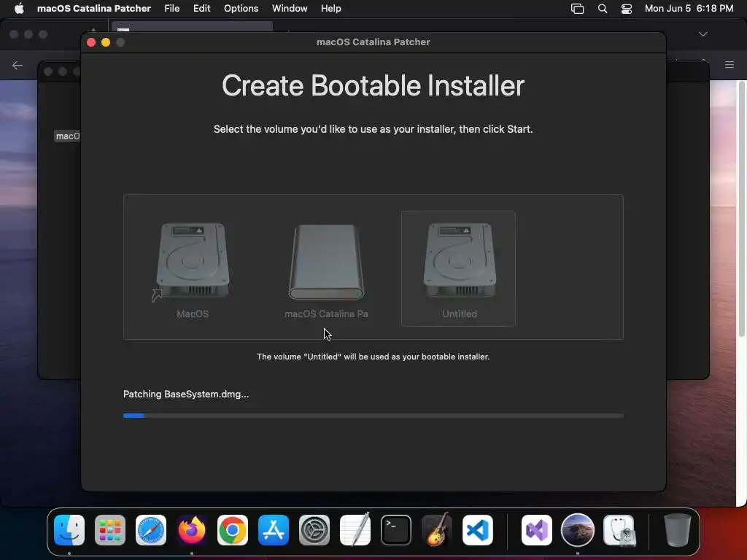Open TextEdit from the Dock
Image resolution: width=747 pixels, height=560 pixels.
click(x=355, y=530)
